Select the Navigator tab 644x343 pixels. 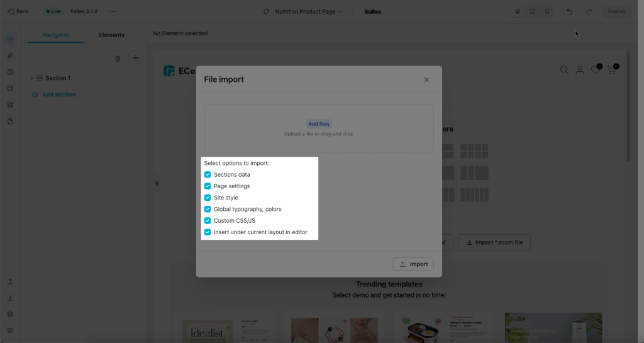point(55,35)
